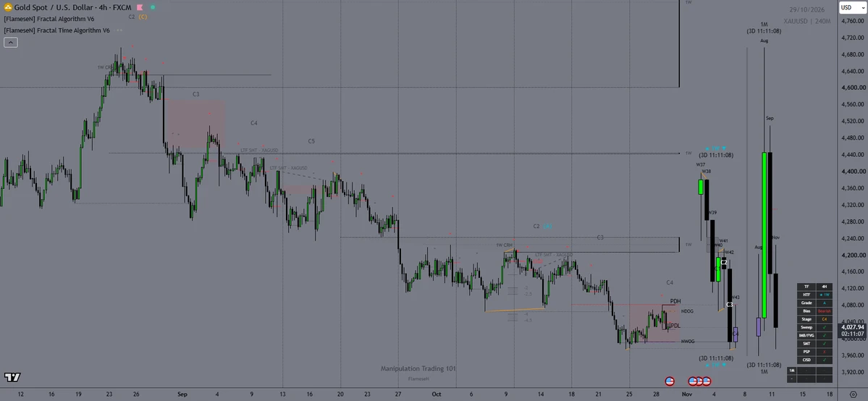Click the HTF row label in table
The image size is (868, 401).
[x=806, y=295]
